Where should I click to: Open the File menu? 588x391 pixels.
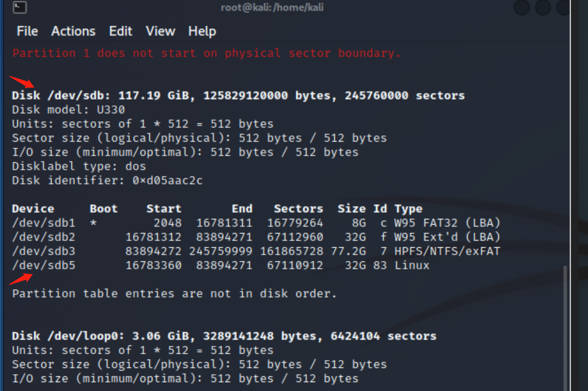coord(26,31)
